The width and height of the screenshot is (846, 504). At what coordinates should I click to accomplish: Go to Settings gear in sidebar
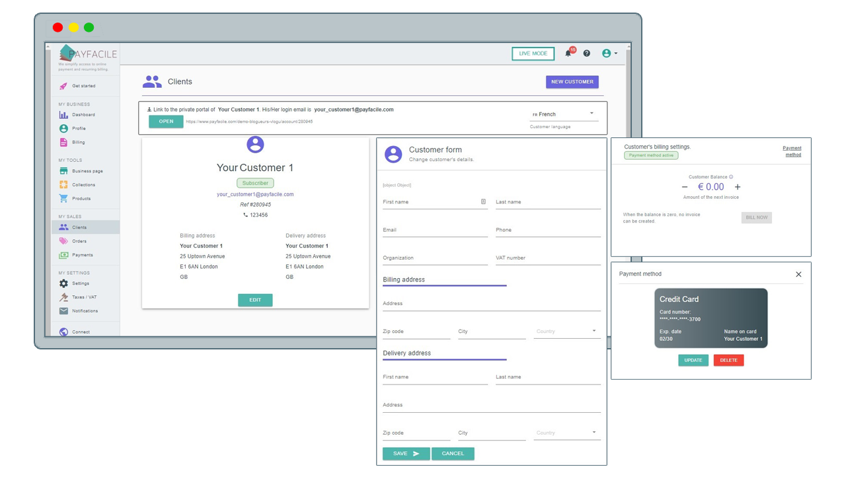coord(63,283)
